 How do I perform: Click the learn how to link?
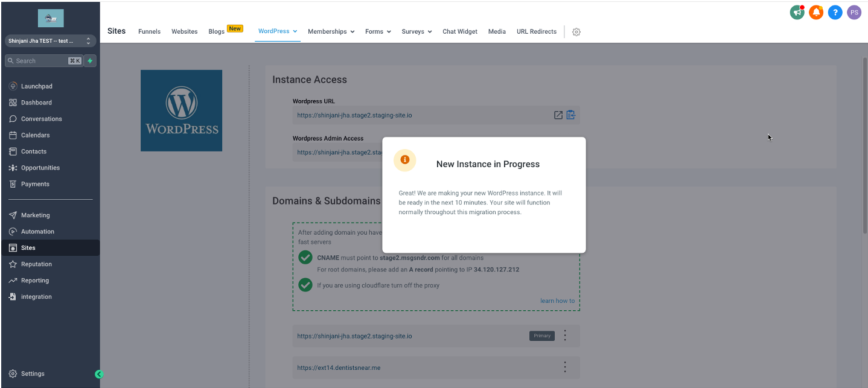point(557,301)
